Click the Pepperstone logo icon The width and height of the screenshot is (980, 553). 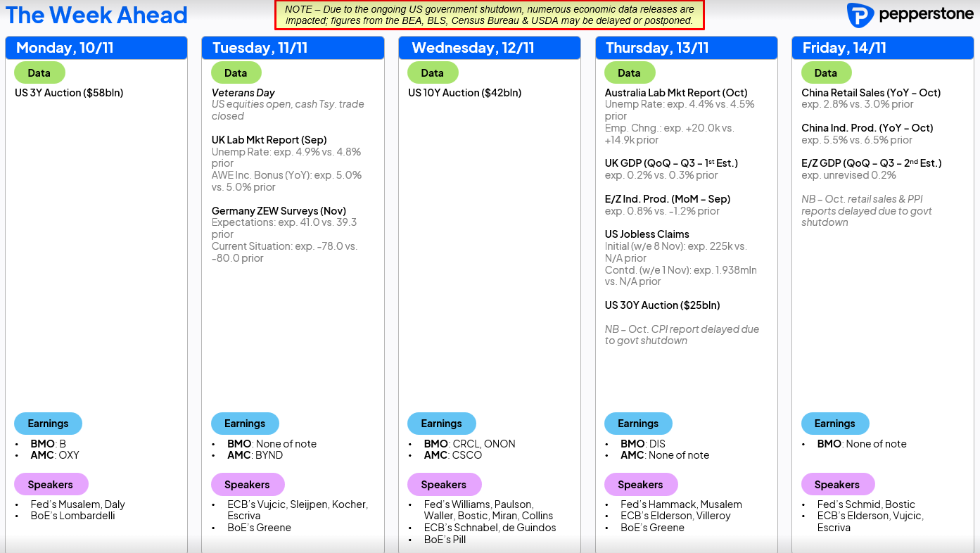pos(860,15)
